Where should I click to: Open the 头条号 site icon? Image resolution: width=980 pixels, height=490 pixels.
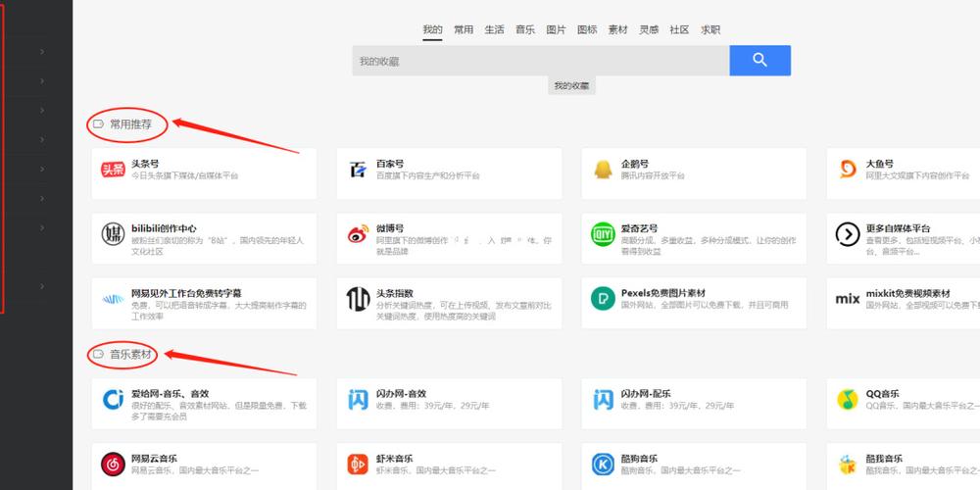(x=113, y=170)
